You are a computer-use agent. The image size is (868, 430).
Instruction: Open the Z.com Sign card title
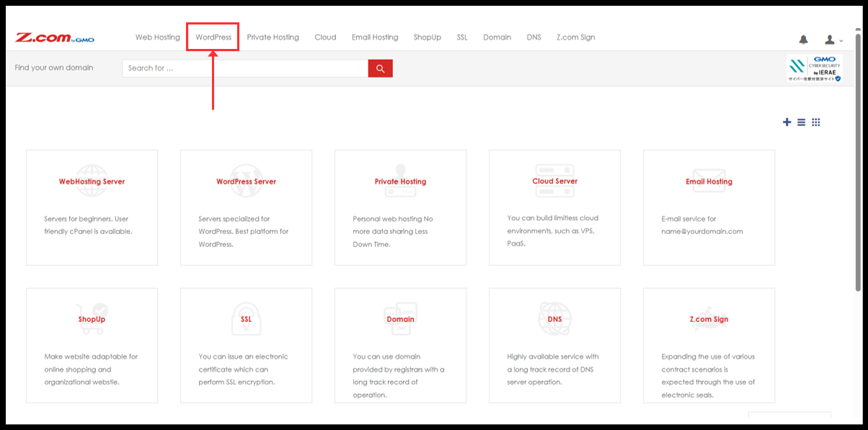[x=709, y=320]
